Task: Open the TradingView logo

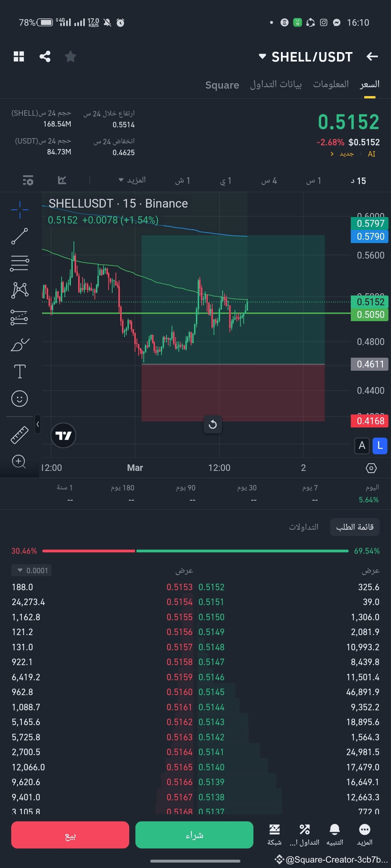Action: 63,435
